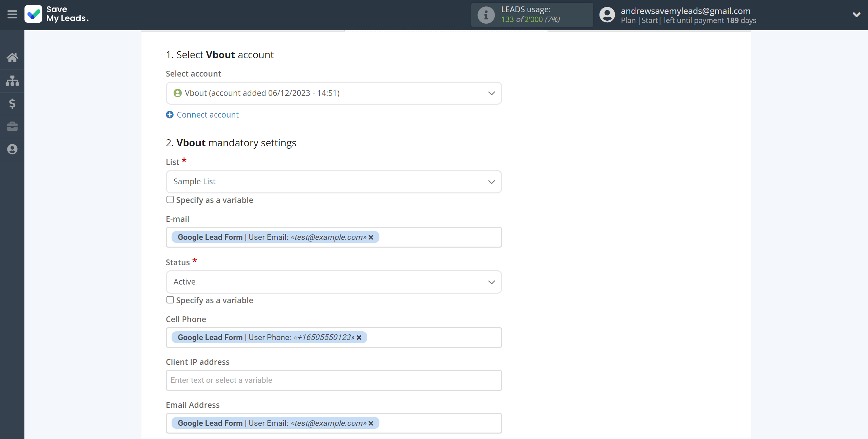Click the LEADS usage info icon
Image resolution: width=868 pixels, height=439 pixels.
coord(486,15)
